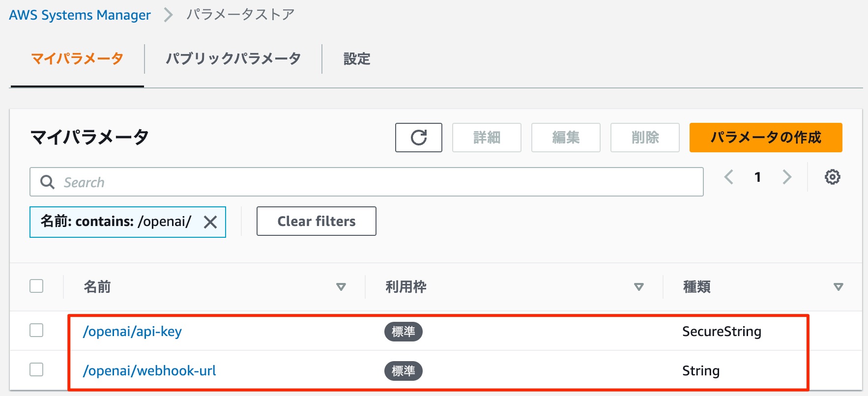Click the Clear filters button

pyautogui.click(x=317, y=221)
